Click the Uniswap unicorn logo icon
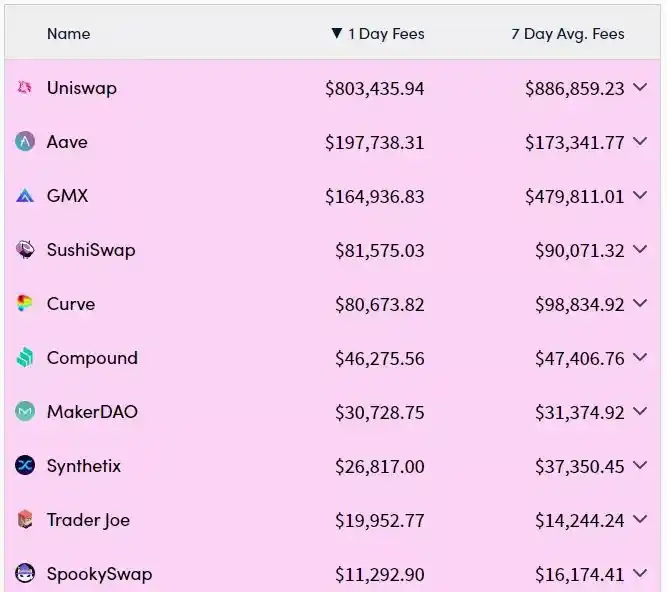 point(25,88)
